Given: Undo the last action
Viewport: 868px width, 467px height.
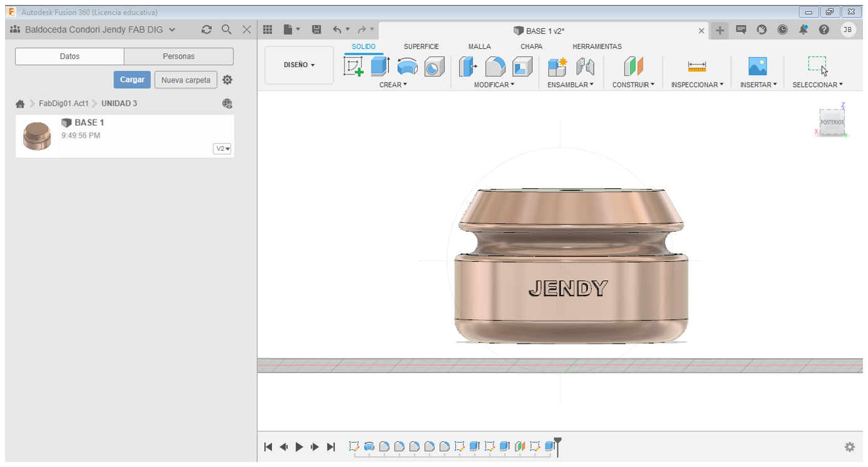Looking at the screenshot, I should tap(338, 29).
